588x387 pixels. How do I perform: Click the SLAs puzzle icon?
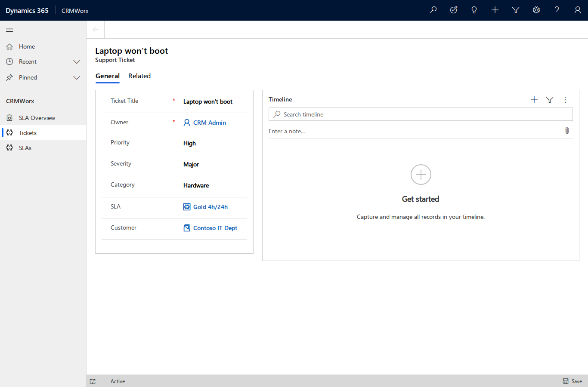(9, 148)
